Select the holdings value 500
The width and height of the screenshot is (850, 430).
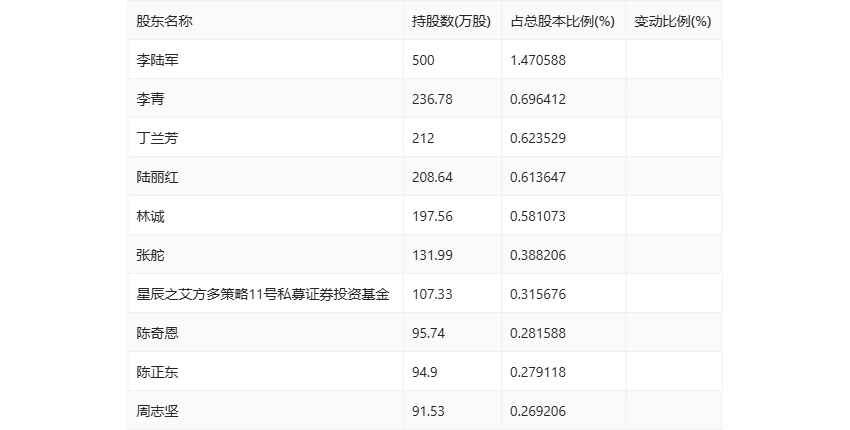point(423,60)
